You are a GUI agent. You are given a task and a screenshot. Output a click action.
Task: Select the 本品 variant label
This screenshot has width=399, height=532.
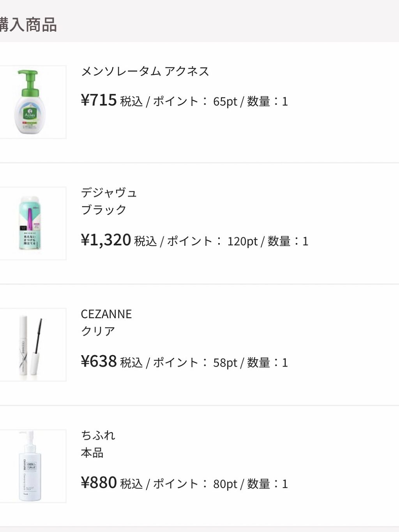(x=92, y=453)
